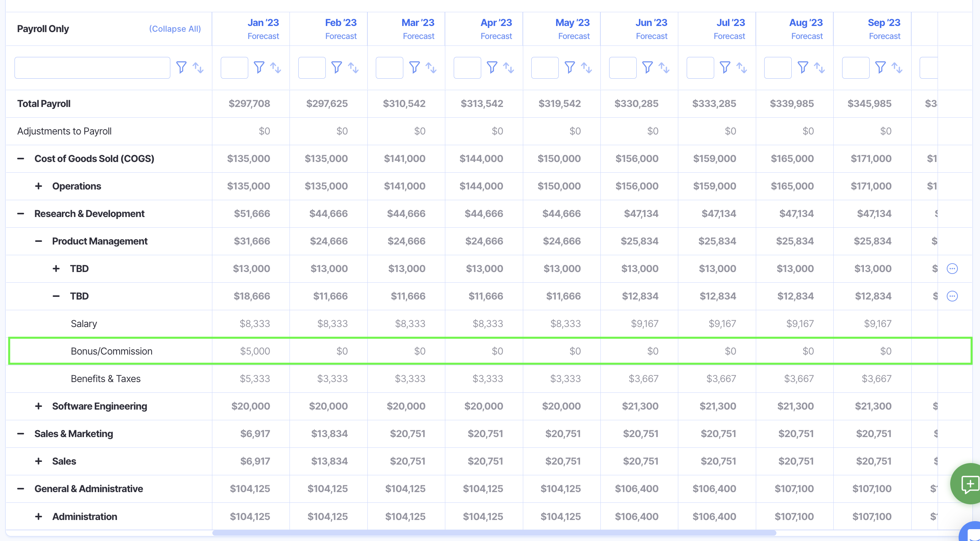Click the filter icon in Payroll Only column
The width and height of the screenshot is (980, 541).
(181, 68)
